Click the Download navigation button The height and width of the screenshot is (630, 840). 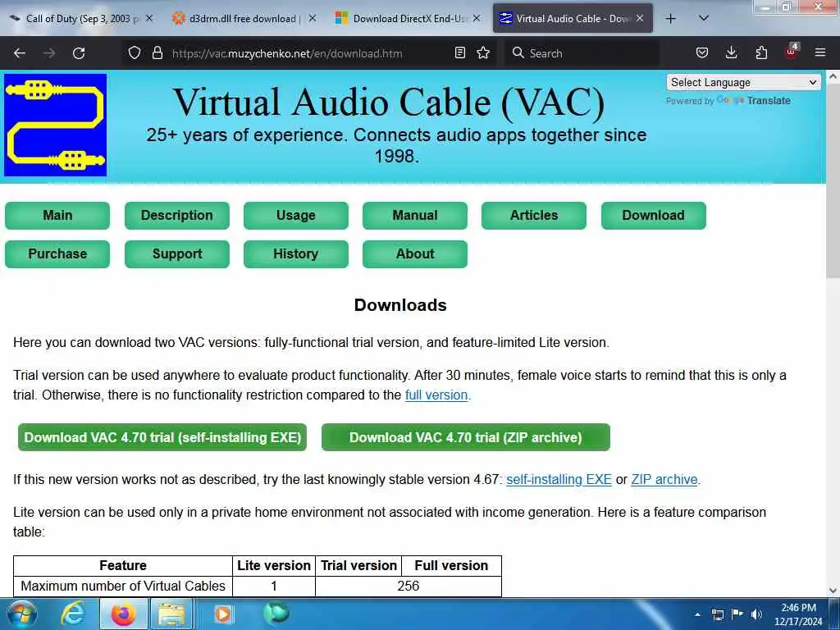point(653,216)
